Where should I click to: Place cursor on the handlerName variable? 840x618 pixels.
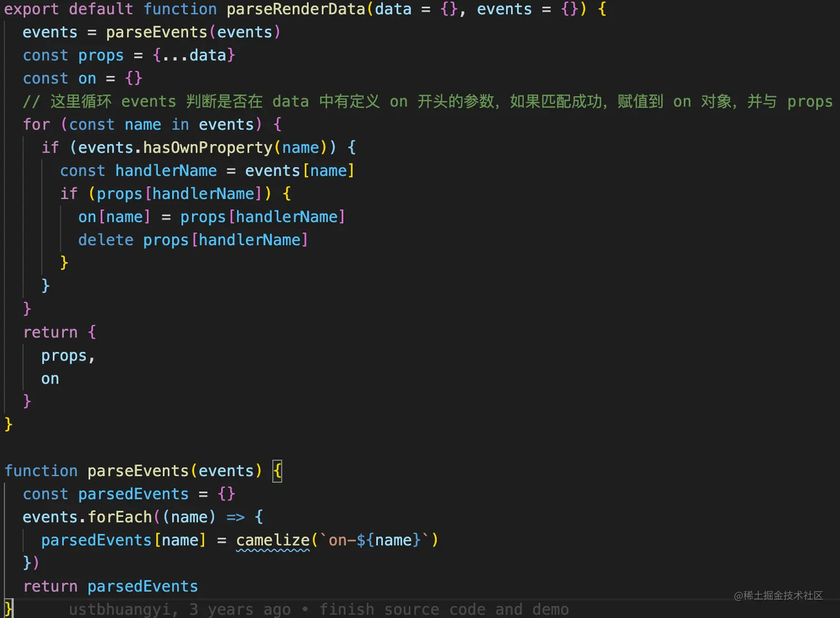(x=166, y=170)
